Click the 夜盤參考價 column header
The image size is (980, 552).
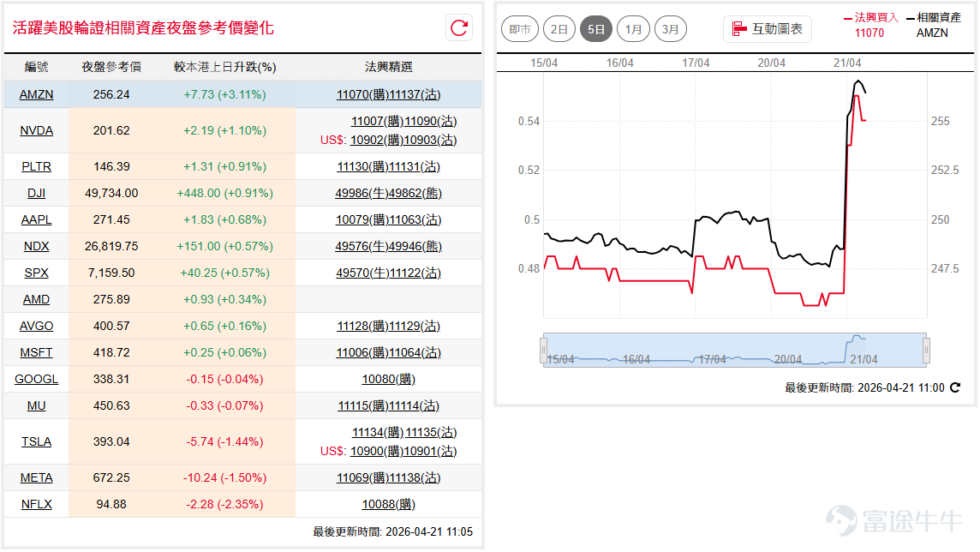(111, 67)
